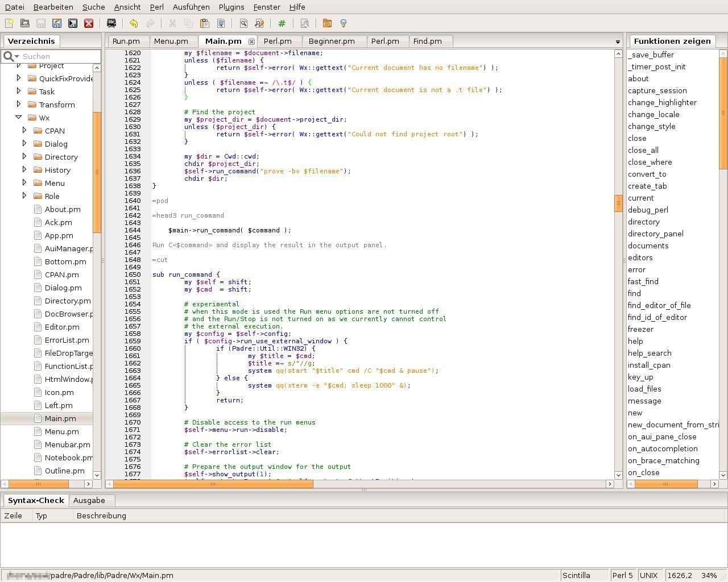Click the Suchen search input field
The image size is (728, 582).
(60, 56)
